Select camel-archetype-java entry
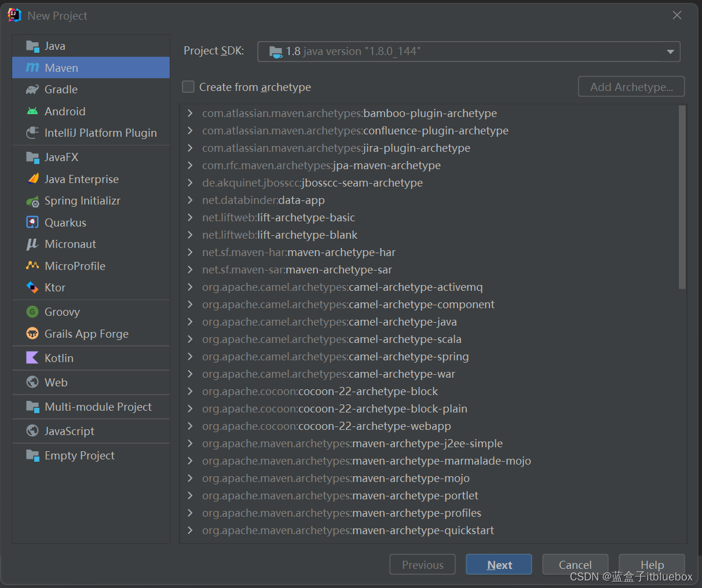Screen dimensions: 702x588 pos(329,322)
